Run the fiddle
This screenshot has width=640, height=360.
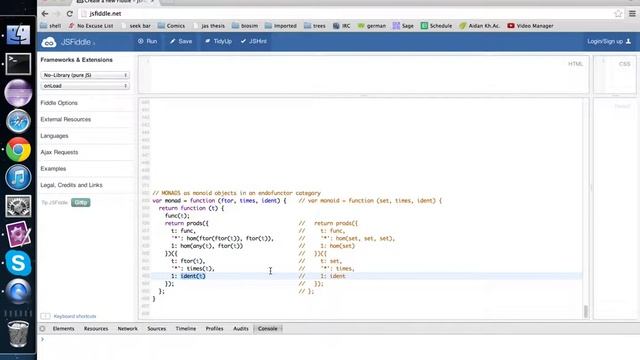pyautogui.click(x=147, y=41)
